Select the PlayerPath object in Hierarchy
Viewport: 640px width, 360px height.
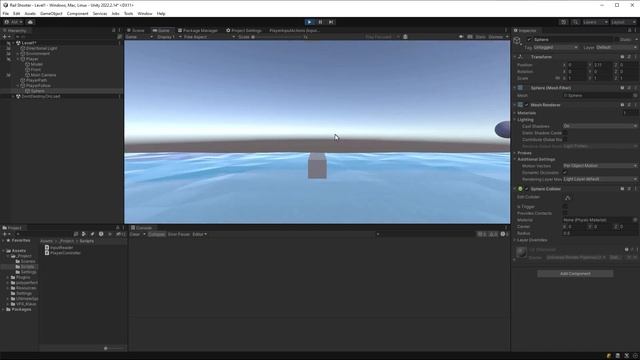click(36, 80)
